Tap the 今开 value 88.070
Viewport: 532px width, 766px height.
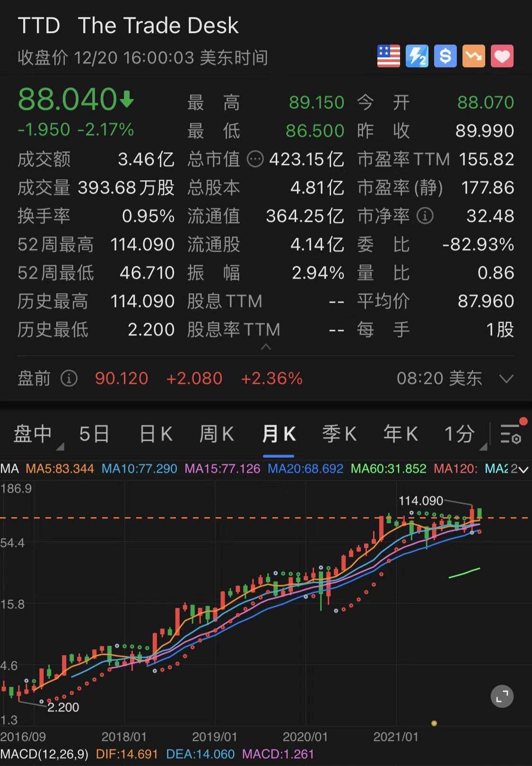[x=486, y=103]
